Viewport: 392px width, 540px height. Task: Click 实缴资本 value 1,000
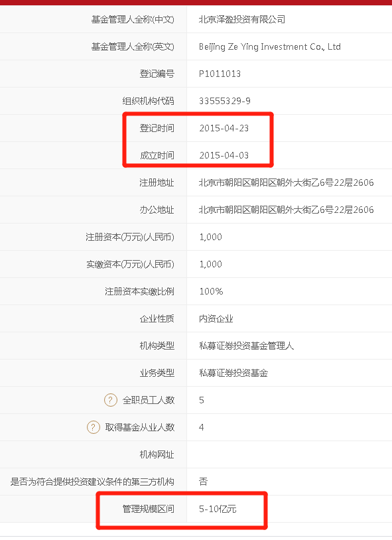point(210,264)
